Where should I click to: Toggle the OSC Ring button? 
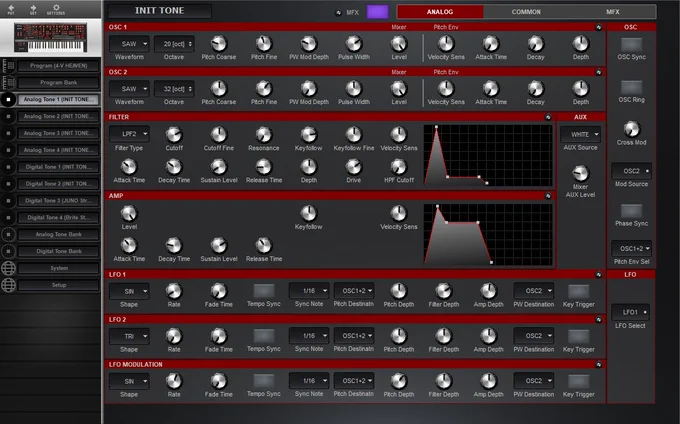(631, 87)
